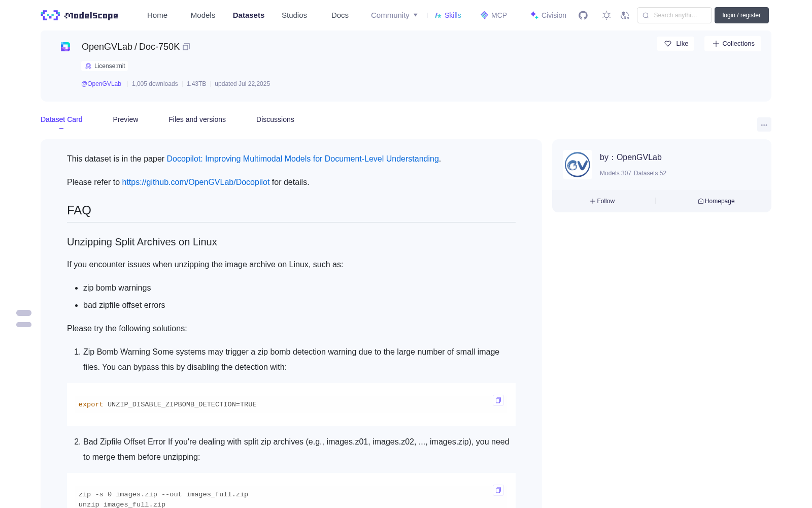Switch to the Preview tab

pyautogui.click(x=125, y=119)
